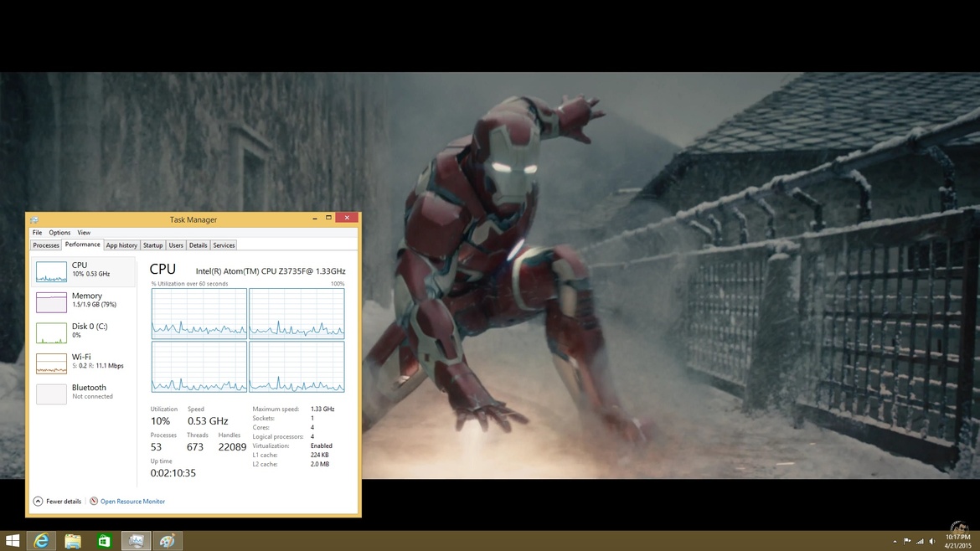The width and height of the screenshot is (980, 551).
Task: Open the Options menu in Task Manager
Action: 59,233
